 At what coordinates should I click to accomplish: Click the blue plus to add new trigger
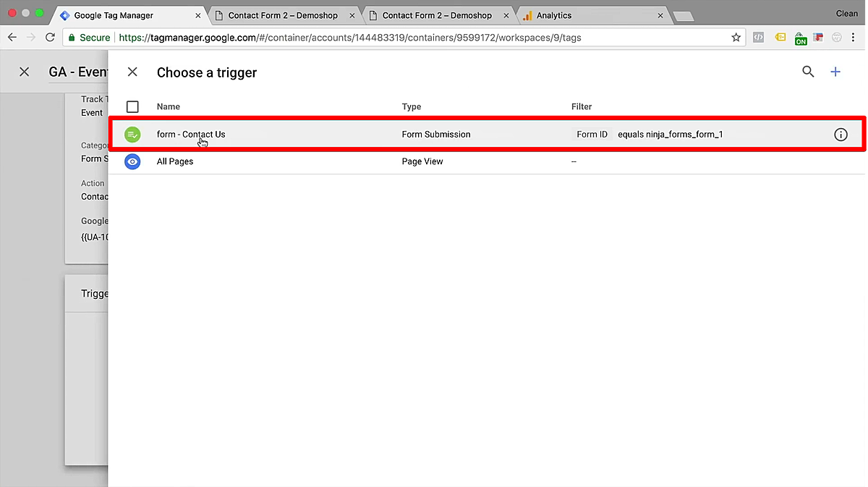click(x=835, y=72)
